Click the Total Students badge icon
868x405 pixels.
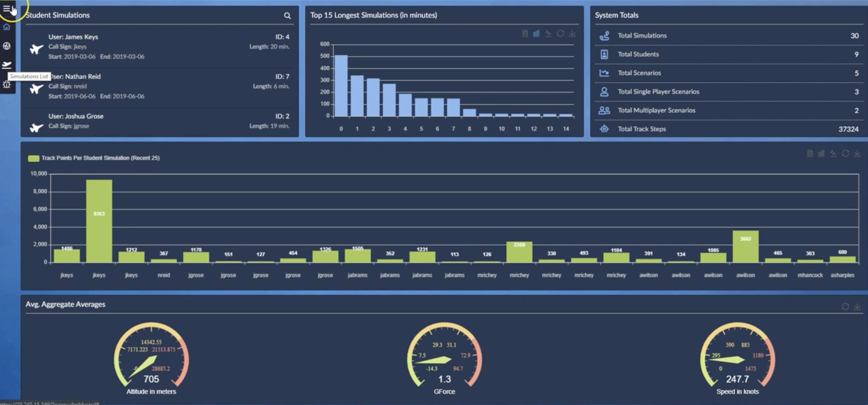coord(604,54)
